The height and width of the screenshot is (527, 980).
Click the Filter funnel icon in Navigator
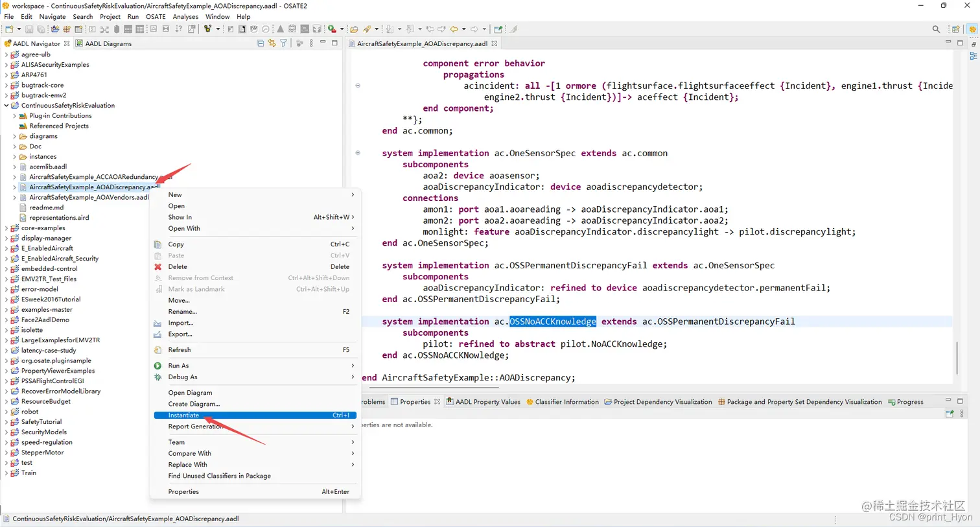(283, 43)
